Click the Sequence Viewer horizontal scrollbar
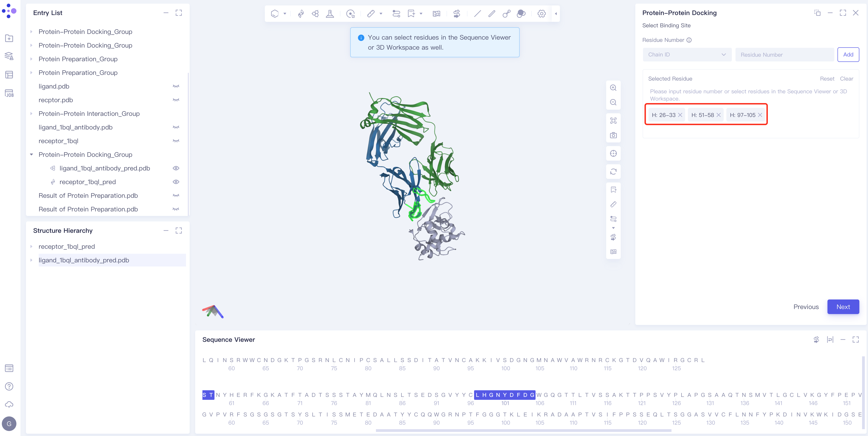The height and width of the screenshot is (436, 868). click(x=524, y=430)
